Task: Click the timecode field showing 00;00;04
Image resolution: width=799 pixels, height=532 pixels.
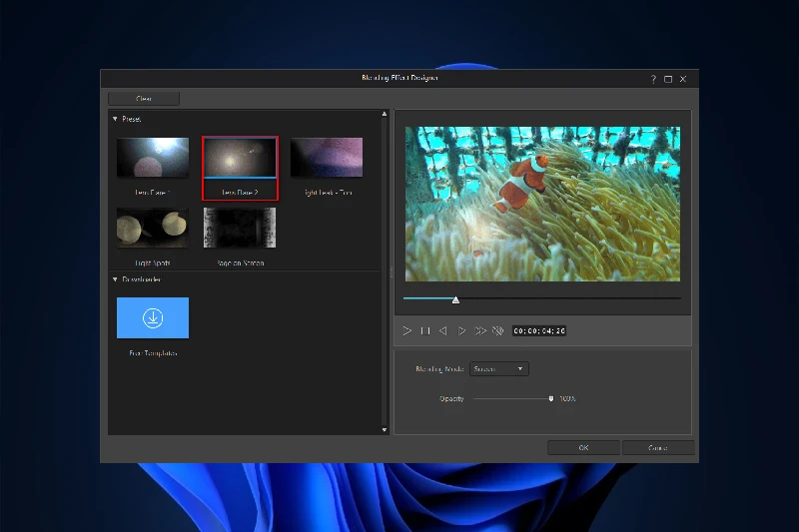Action: coord(539,331)
